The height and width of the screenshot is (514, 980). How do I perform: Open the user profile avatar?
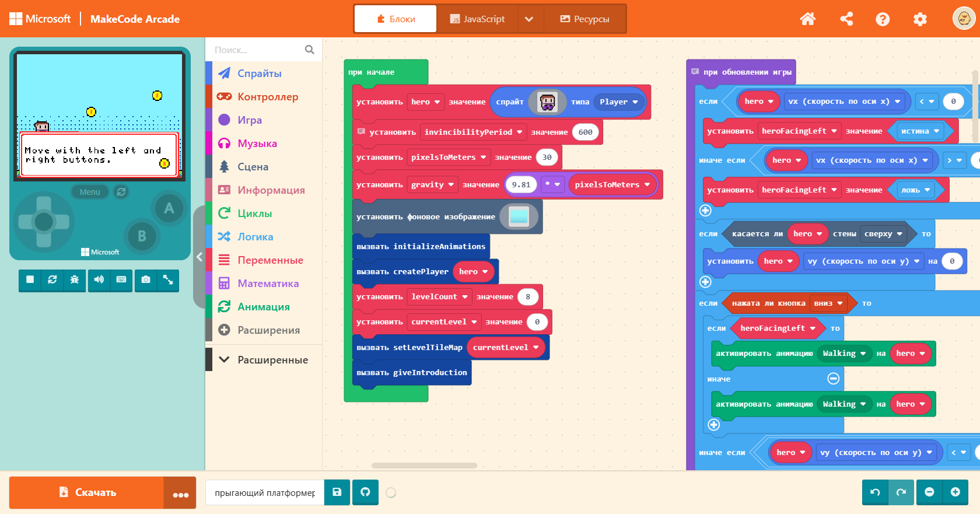pos(964,19)
